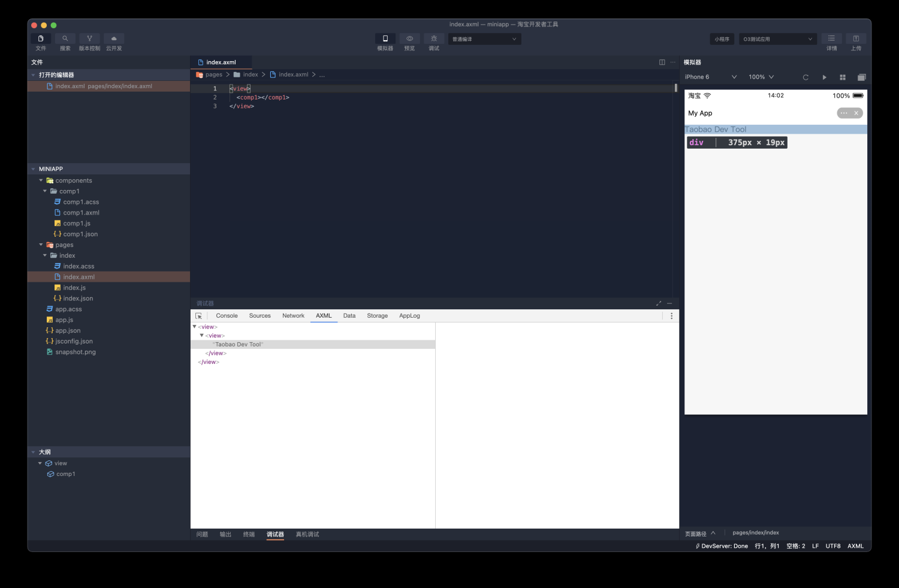Open comp1.js file
This screenshot has width=899, height=588.
point(77,224)
